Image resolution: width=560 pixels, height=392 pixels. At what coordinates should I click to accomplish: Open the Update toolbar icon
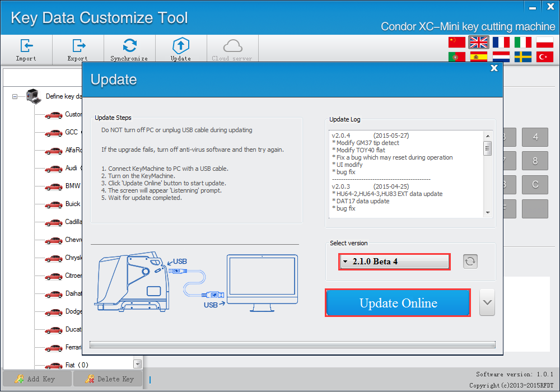point(181,50)
